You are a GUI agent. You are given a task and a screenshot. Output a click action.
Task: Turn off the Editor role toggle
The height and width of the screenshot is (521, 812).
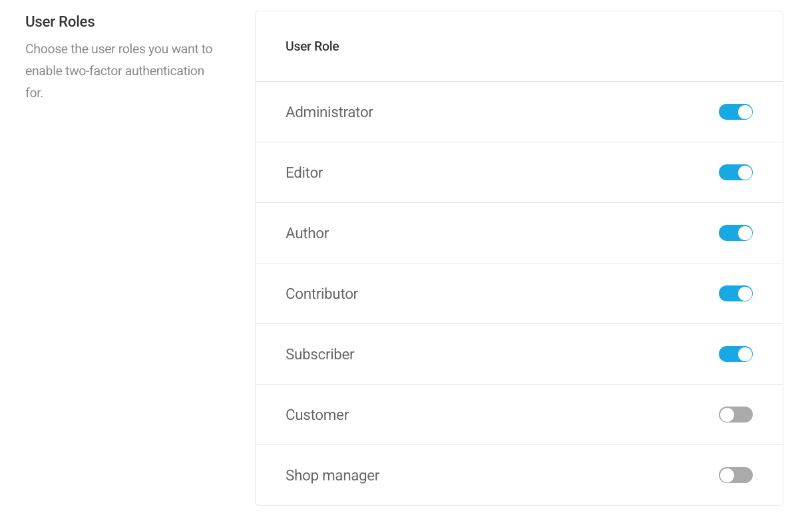735,172
